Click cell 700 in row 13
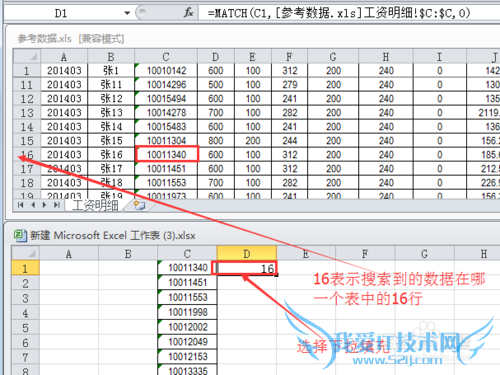 [216, 113]
